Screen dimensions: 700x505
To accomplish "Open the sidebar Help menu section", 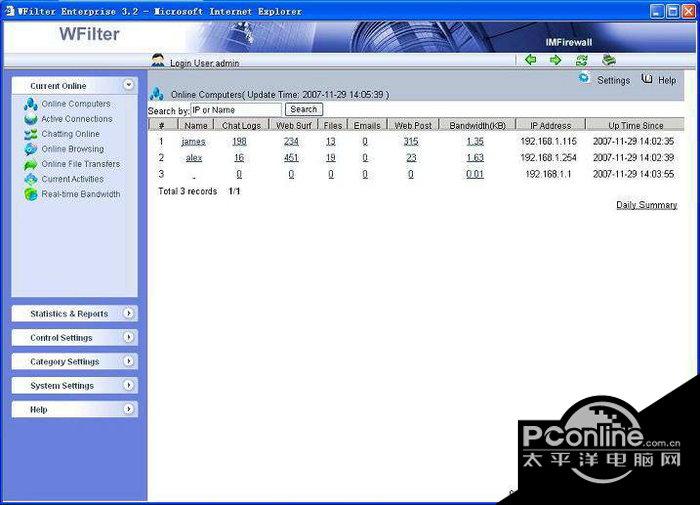I will [x=75, y=409].
